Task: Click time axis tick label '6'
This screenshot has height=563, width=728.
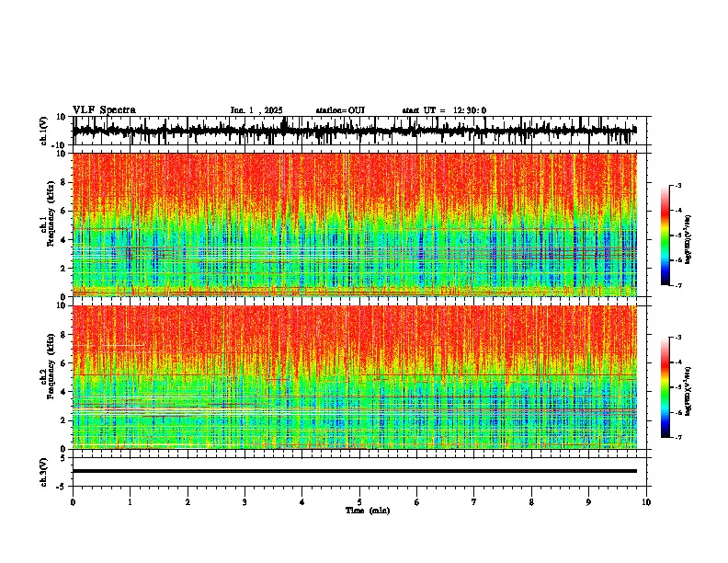Action: 417,502
